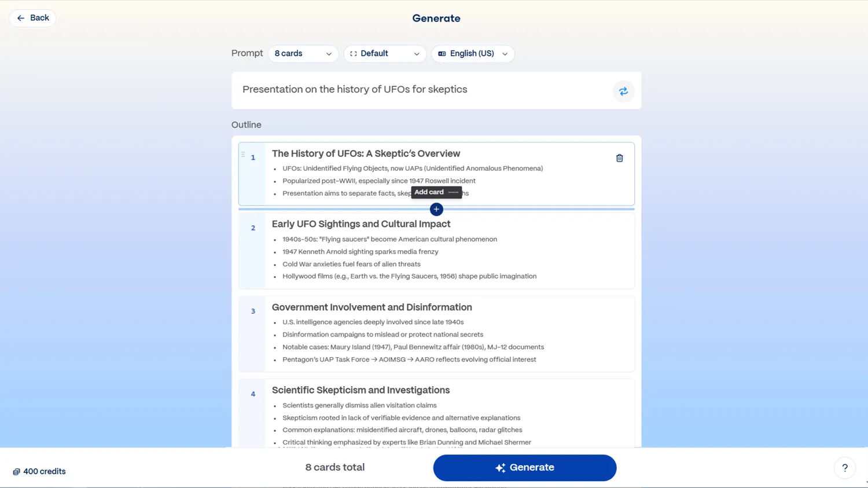Click the drag handle on card 1
This screenshot has width=868, height=488.
click(243, 153)
